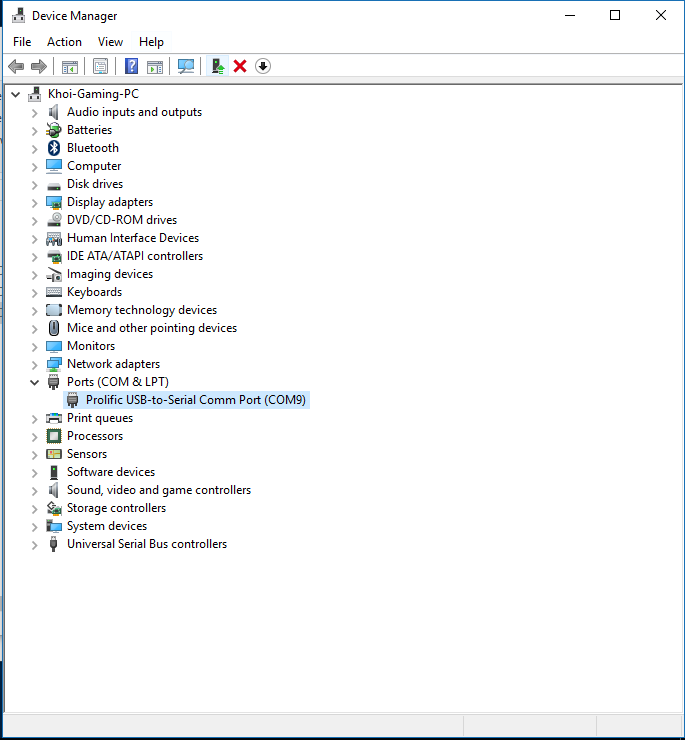Click the Device Manager title bar icon

(18, 16)
